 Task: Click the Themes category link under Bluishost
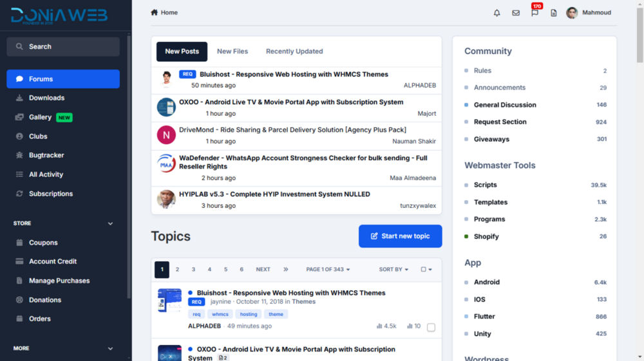(x=303, y=302)
